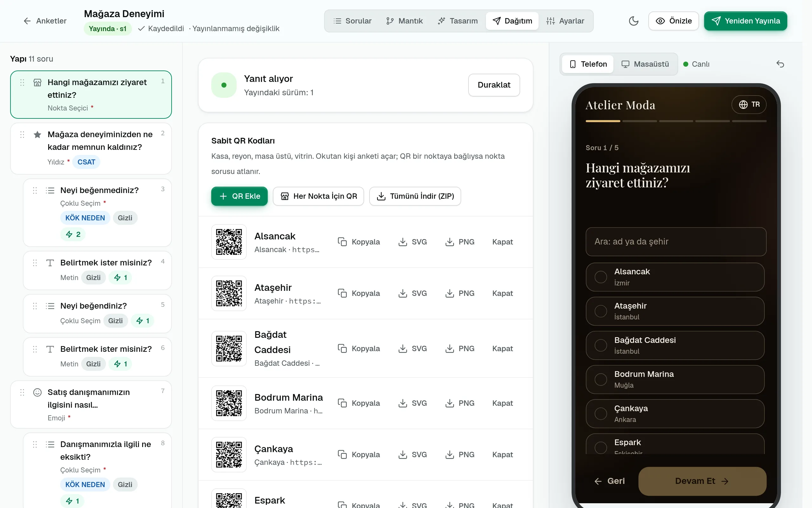Screen dimensions: 812x508
Task: Pause responses with the Duraklat button
Action: point(494,85)
